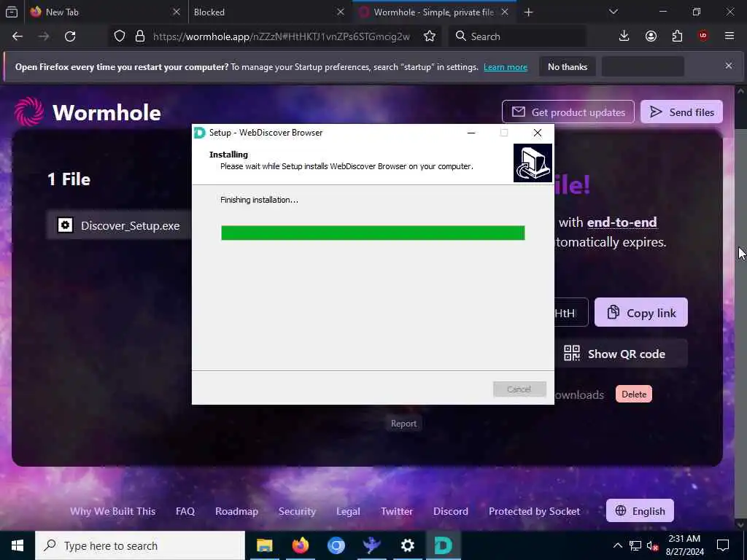Open File Explorer from taskbar

pos(264,545)
